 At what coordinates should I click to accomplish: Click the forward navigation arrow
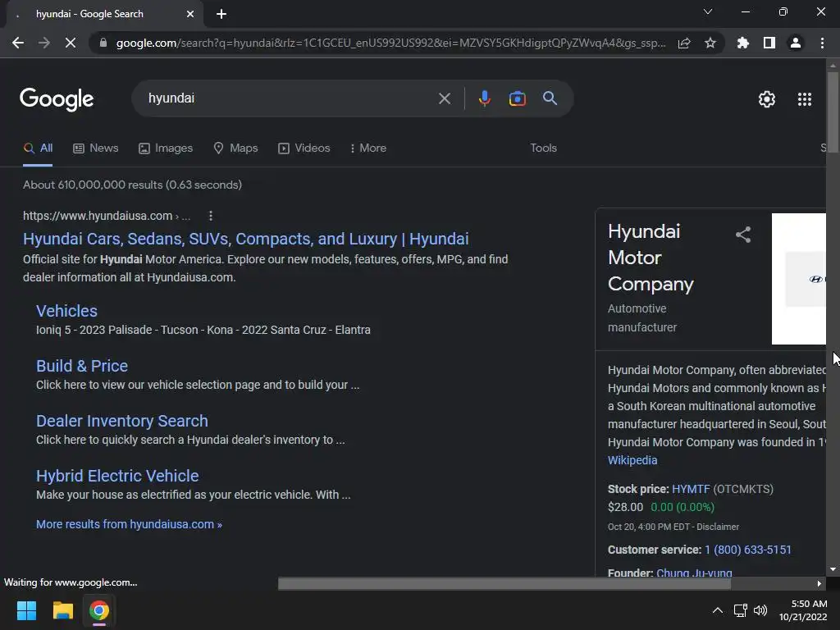(44, 43)
